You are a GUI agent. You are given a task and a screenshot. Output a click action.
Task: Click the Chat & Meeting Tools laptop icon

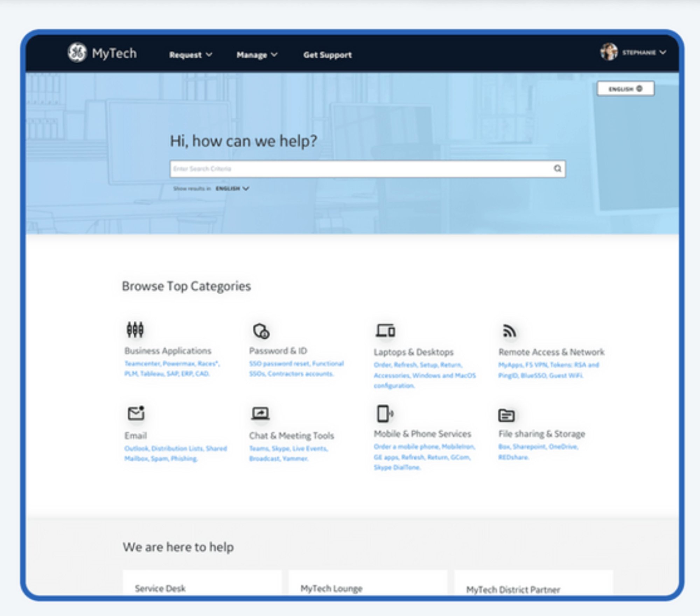[260, 413]
